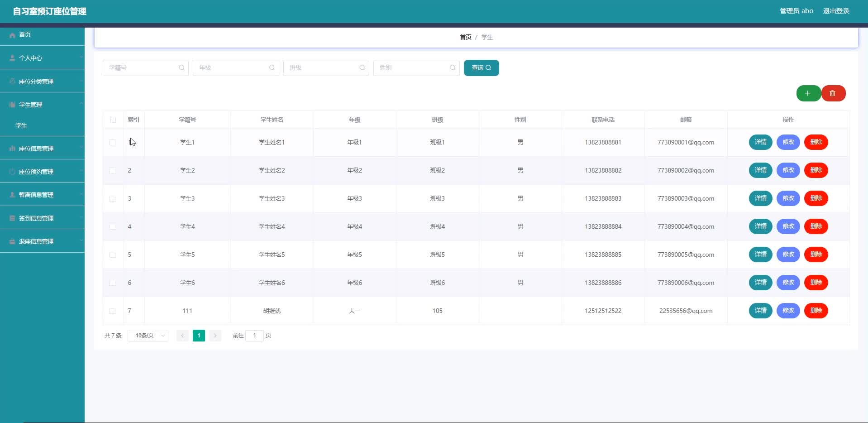The height and width of the screenshot is (423, 868).
Task: Select the checkbox for row 7 胡继就
Action: click(x=113, y=311)
